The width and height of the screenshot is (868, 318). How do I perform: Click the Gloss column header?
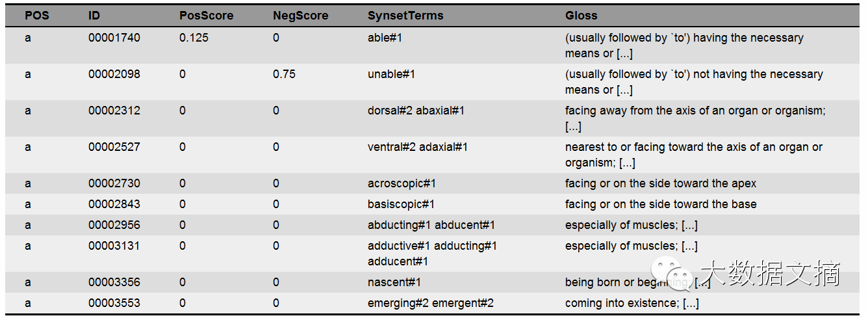(x=581, y=16)
